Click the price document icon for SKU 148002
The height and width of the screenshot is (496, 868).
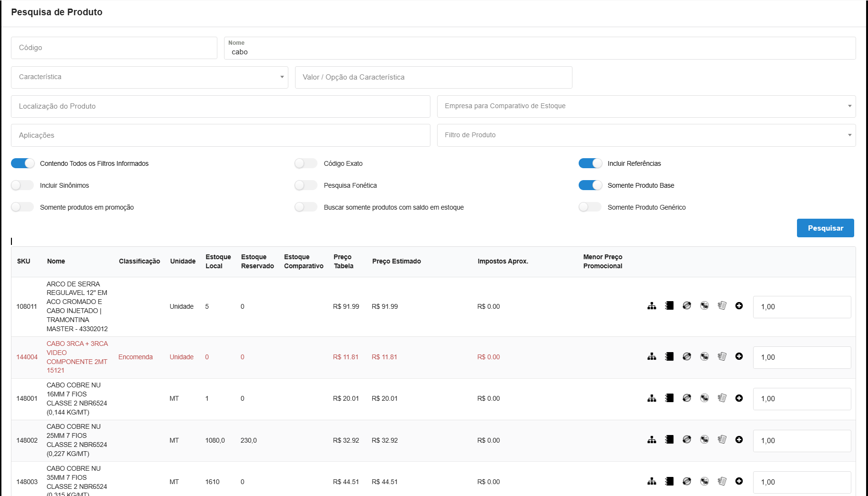(722, 440)
